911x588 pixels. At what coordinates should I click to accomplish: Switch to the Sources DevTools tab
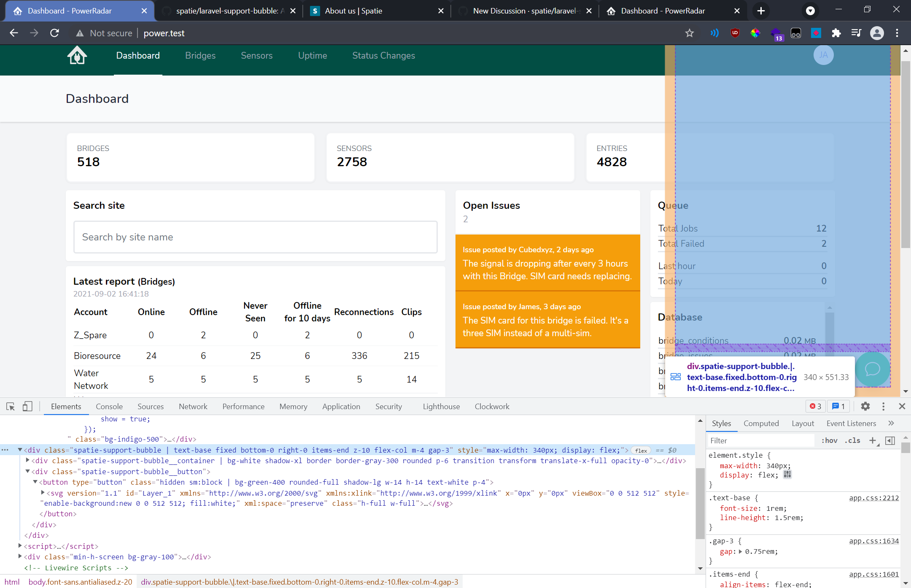pyautogui.click(x=151, y=406)
